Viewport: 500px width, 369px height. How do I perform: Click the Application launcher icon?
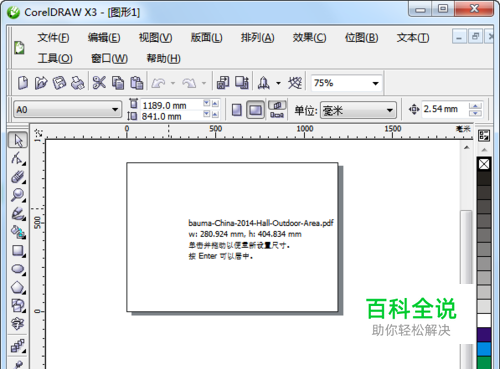[264, 83]
